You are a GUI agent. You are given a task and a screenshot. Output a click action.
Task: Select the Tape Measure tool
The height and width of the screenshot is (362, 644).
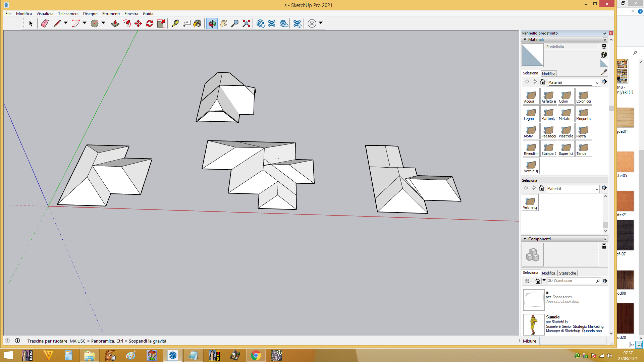(x=175, y=23)
